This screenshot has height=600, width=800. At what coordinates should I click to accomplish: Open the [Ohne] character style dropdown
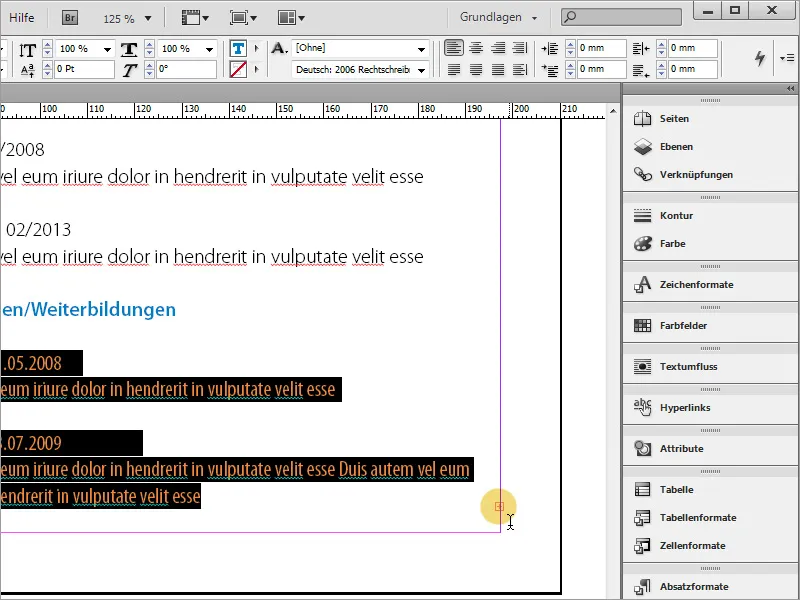coord(421,49)
